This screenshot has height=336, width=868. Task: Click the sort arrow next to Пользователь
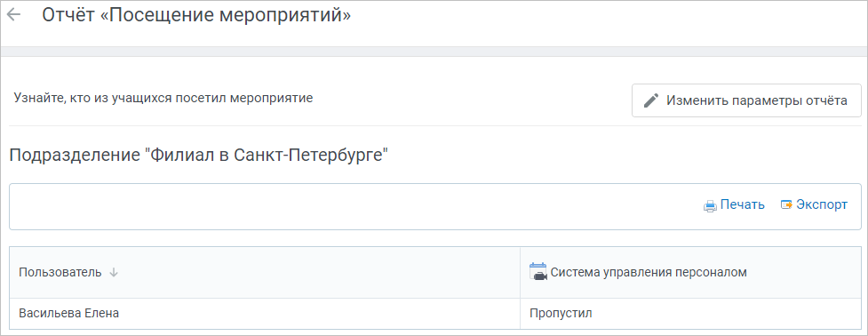coord(114,272)
